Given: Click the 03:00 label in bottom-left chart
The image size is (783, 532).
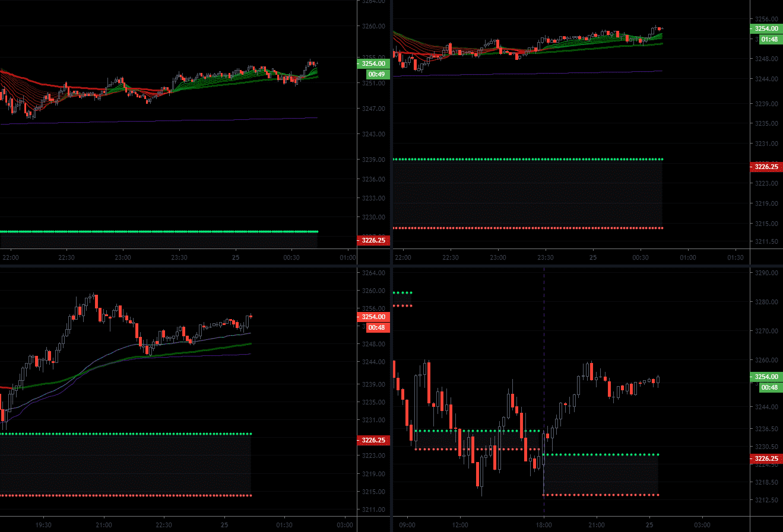Looking at the screenshot, I should tap(345, 525).
